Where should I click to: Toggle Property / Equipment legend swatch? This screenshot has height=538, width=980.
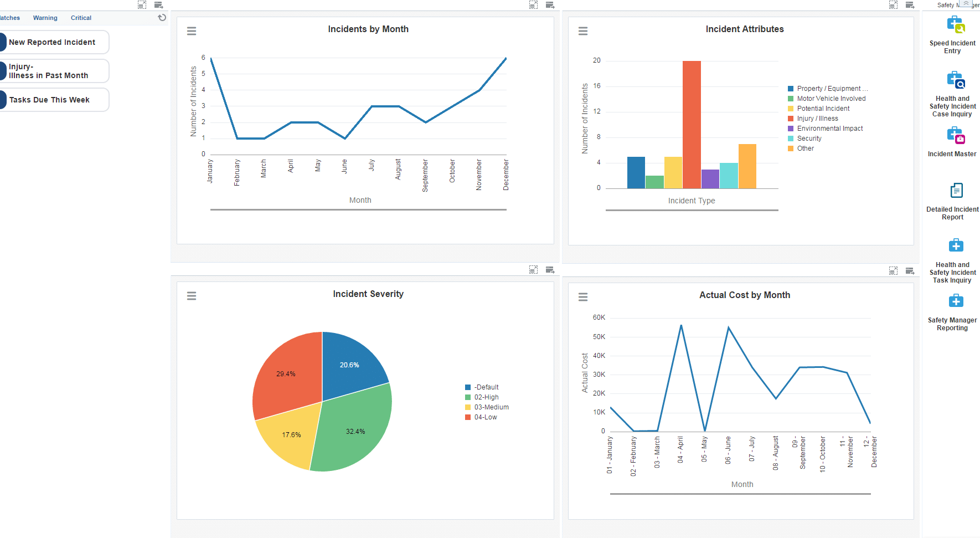click(791, 89)
